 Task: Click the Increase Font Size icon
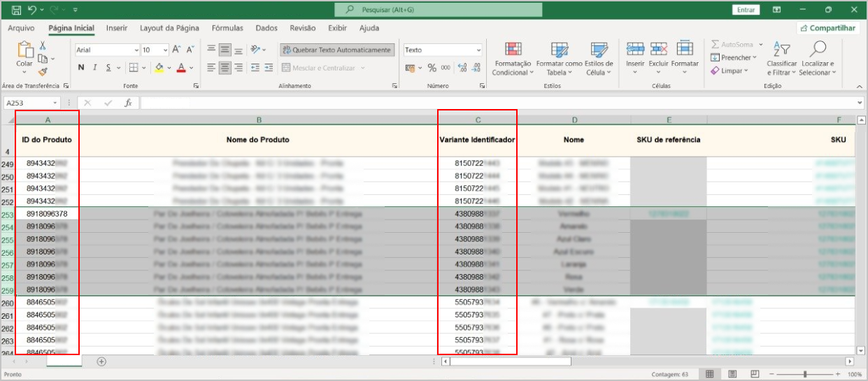pos(177,50)
